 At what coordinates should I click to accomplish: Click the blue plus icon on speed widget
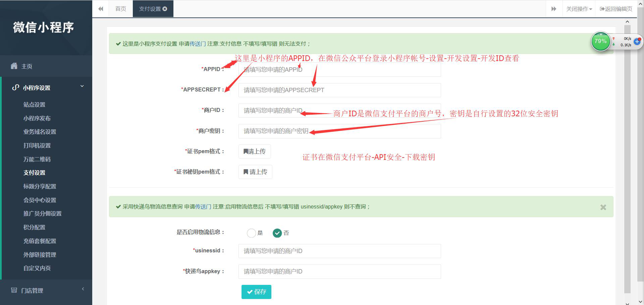[x=637, y=42]
